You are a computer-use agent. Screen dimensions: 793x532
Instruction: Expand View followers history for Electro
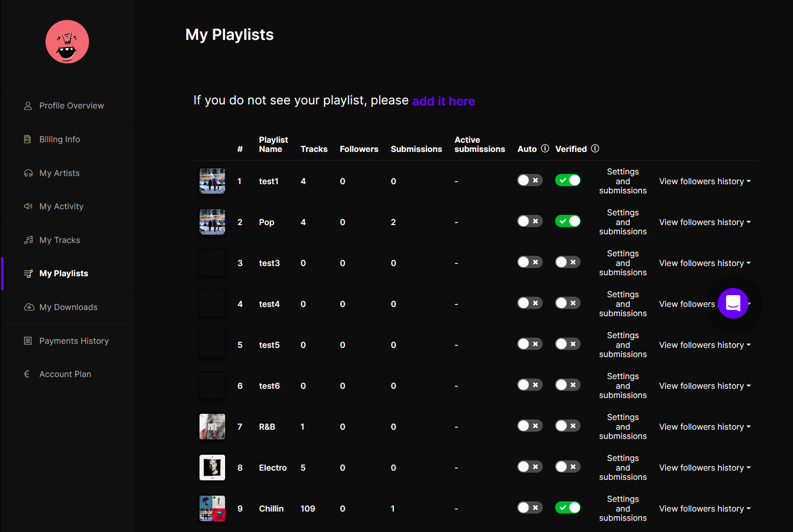click(x=705, y=468)
